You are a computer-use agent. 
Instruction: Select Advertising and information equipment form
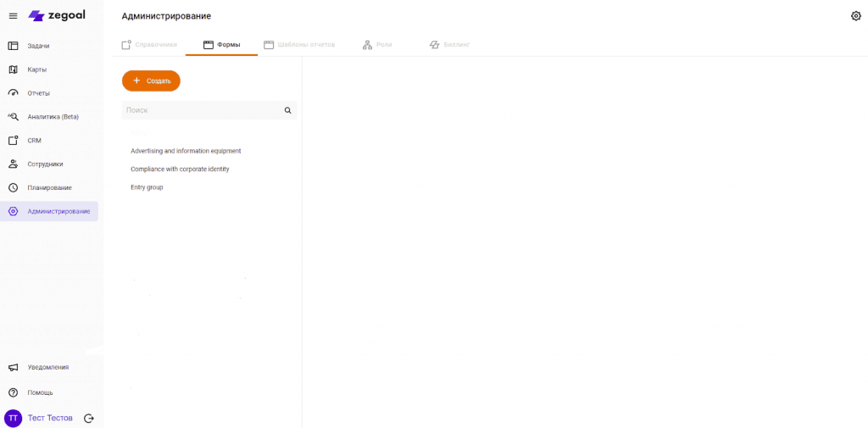(x=186, y=151)
